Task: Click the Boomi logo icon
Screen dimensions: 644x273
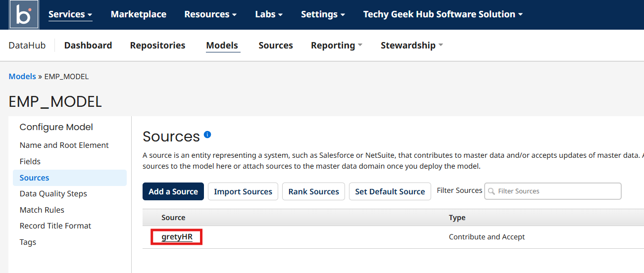Action: tap(24, 15)
